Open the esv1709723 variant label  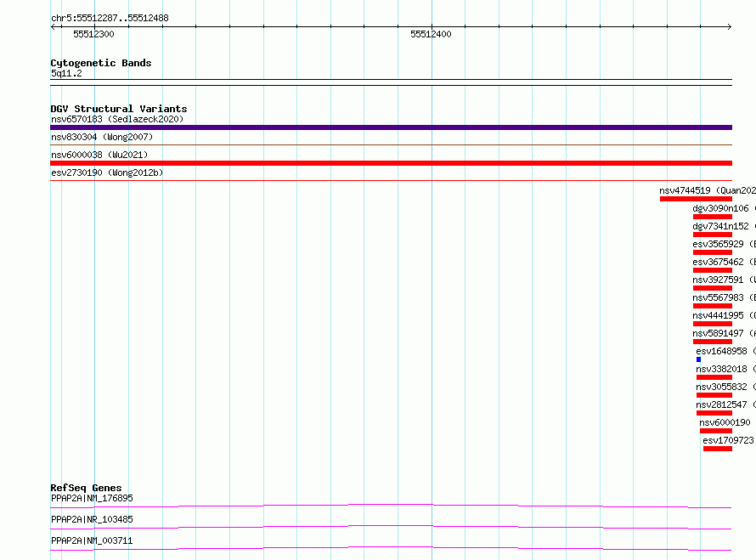729,440
